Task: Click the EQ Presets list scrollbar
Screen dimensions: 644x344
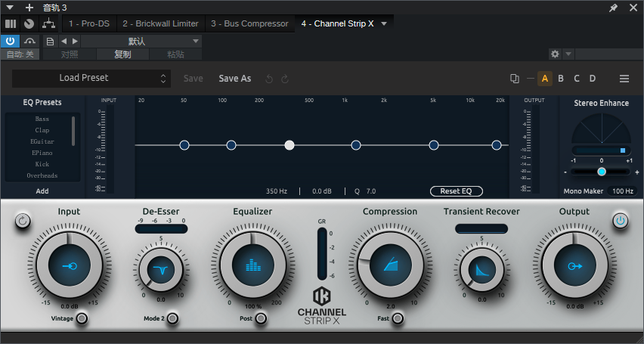Action: pos(73,131)
